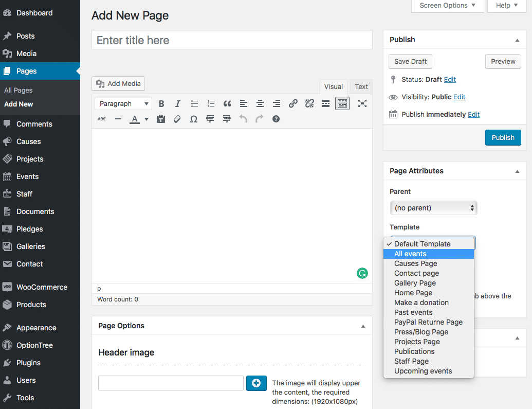Open Dashboard in the sidebar

coord(40,13)
